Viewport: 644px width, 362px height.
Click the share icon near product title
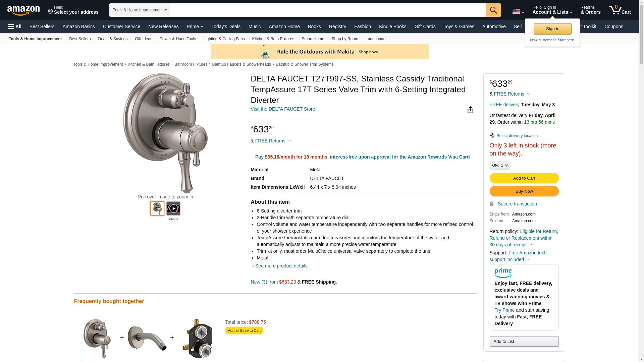click(x=470, y=110)
